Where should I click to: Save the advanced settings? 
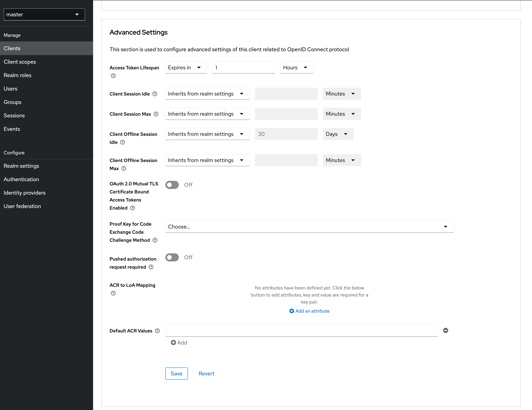pos(176,374)
